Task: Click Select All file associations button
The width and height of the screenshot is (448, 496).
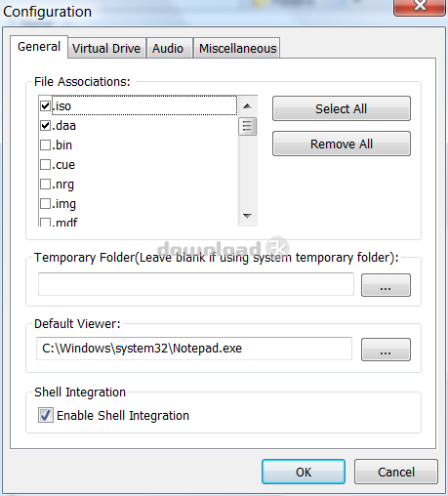Action: pyautogui.click(x=342, y=108)
